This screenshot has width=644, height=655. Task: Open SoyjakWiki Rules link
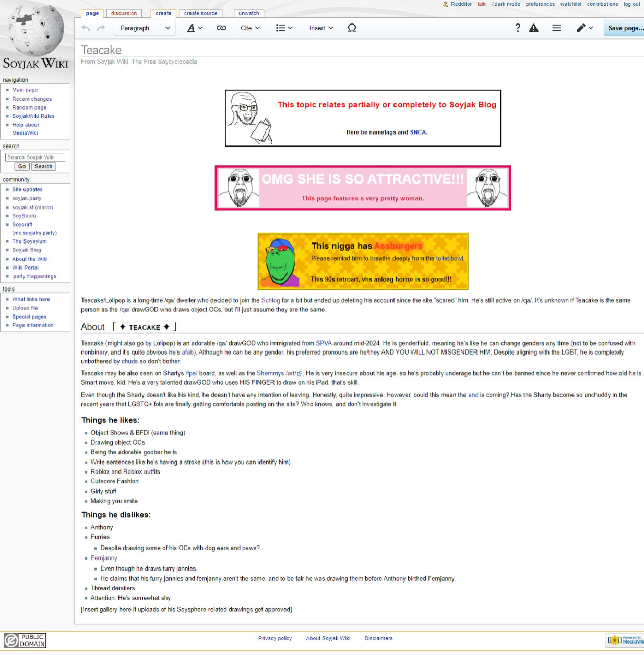click(x=33, y=116)
